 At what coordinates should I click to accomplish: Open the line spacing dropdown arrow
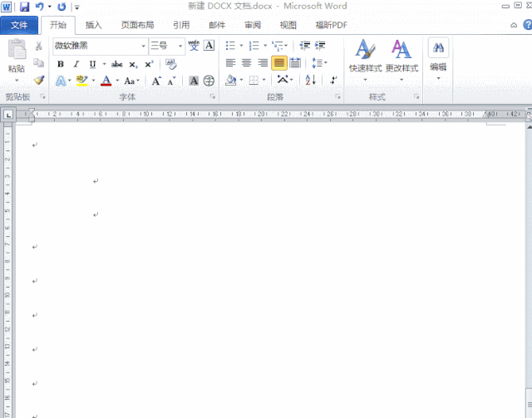coord(325,63)
